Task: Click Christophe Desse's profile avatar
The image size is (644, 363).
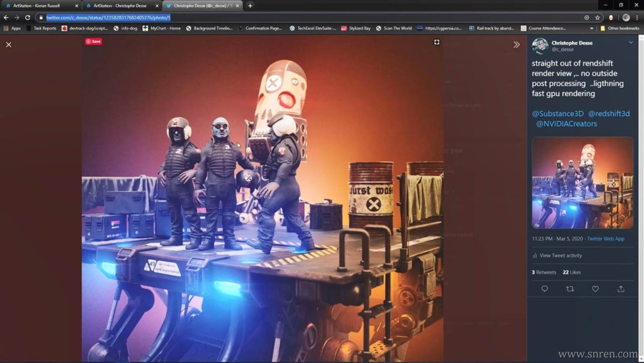Action: pyautogui.click(x=540, y=46)
